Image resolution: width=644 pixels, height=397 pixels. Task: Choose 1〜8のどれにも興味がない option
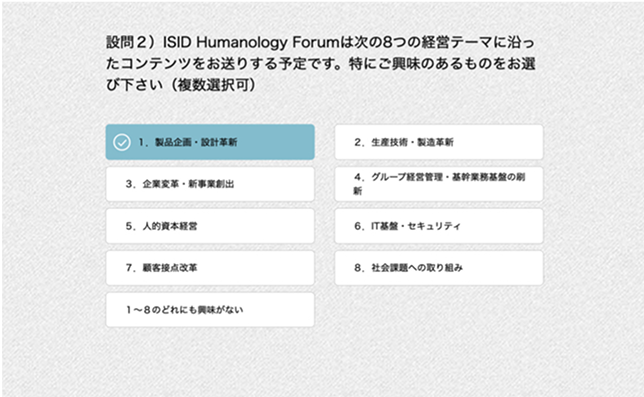coord(210,310)
